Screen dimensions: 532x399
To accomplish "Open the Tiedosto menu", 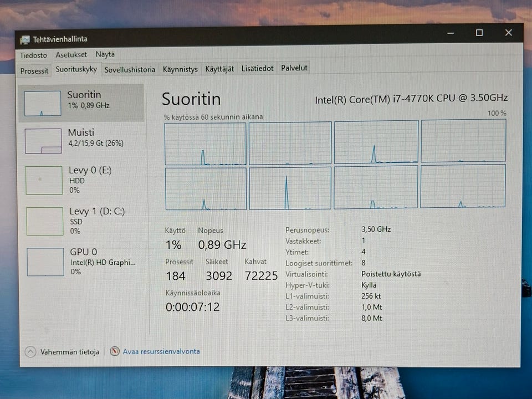I will (33, 55).
